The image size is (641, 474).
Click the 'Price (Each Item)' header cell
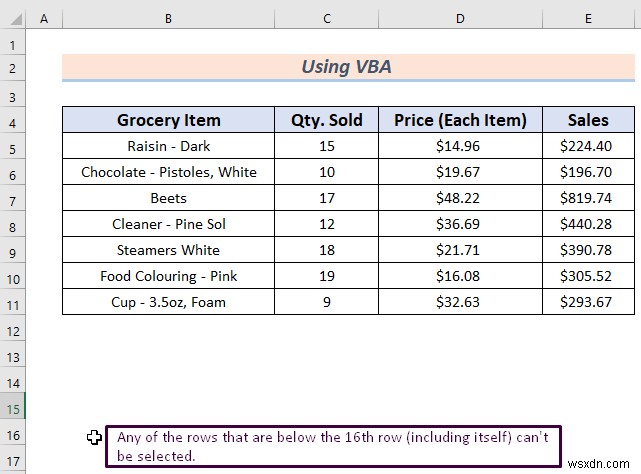460,120
